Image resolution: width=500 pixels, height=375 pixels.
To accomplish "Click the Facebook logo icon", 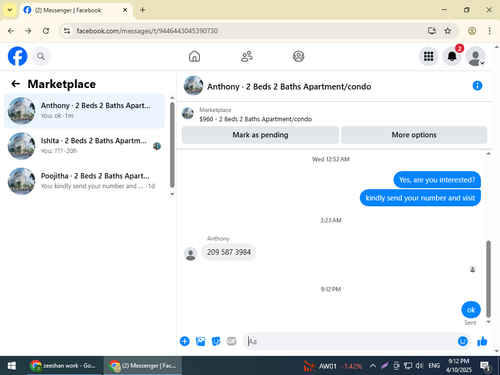I will (x=17, y=56).
